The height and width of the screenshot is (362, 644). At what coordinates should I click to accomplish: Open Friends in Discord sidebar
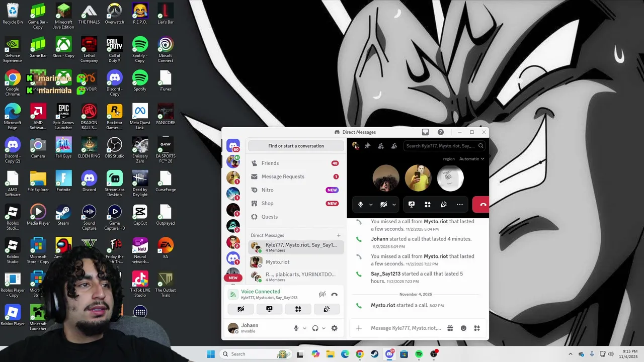[x=296, y=163]
